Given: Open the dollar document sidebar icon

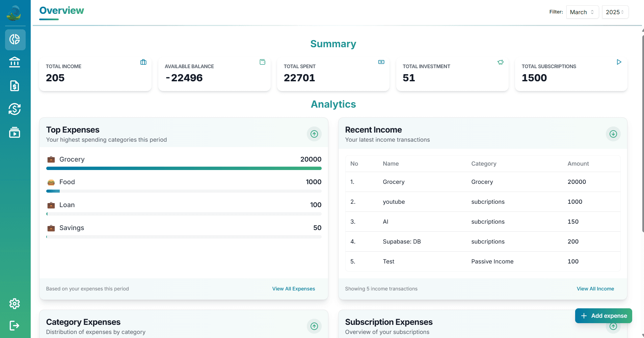Looking at the screenshot, I should coord(15,86).
